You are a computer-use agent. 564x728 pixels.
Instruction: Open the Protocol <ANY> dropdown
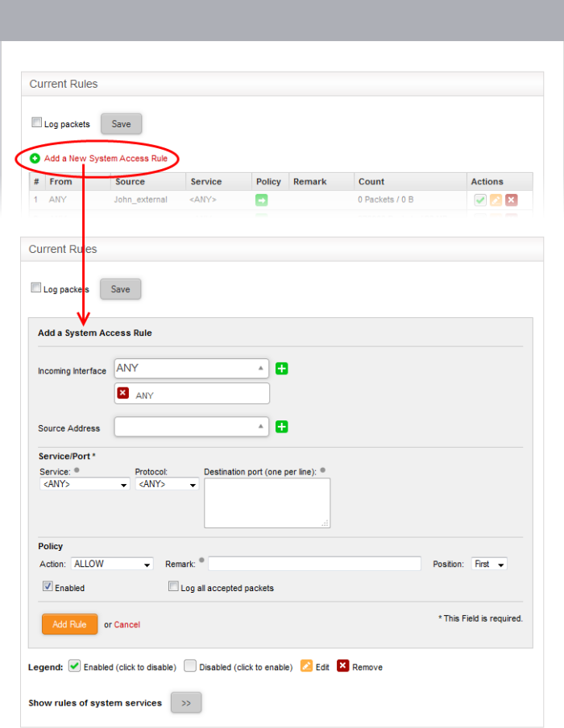pos(168,484)
